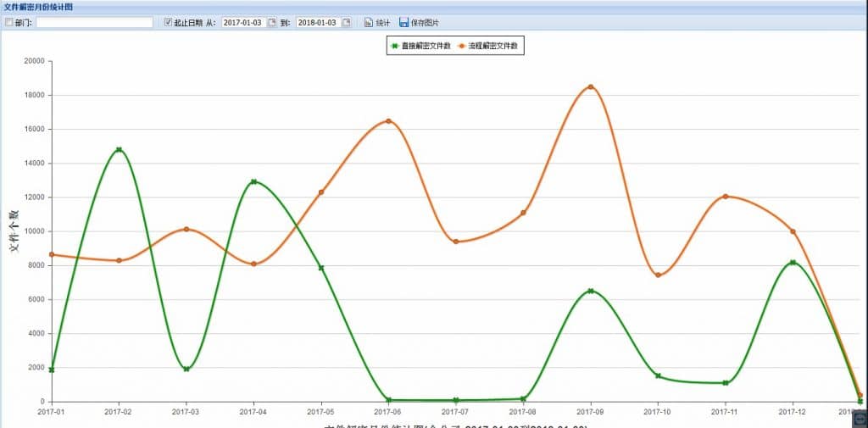The width and height of the screenshot is (868, 428).
Task: Select the orange data point at 2017-01
Action: pyautogui.click(x=52, y=255)
